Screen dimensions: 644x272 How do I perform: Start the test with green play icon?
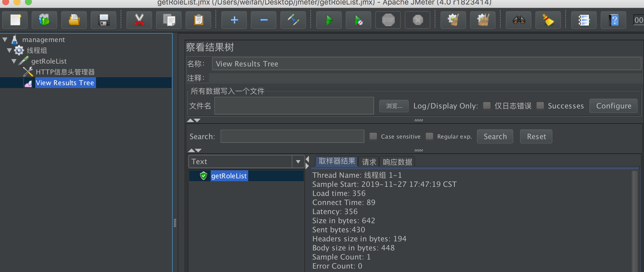coord(329,20)
